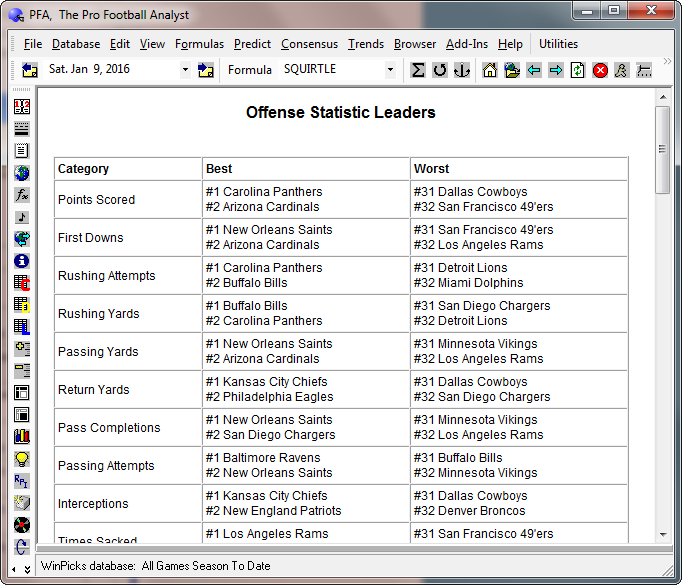Stop loading with red X icon
The image size is (682, 585).
pyautogui.click(x=600, y=70)
